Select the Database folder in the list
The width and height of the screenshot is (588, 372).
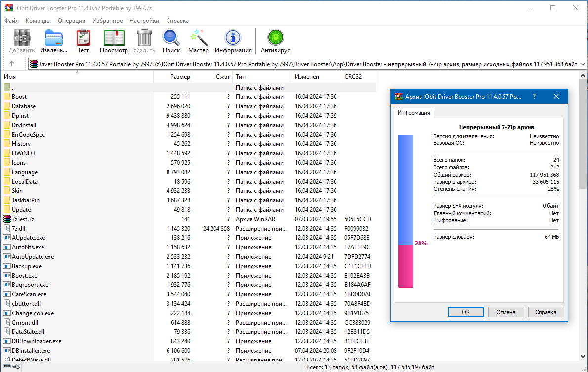click(x=24, y=106)
